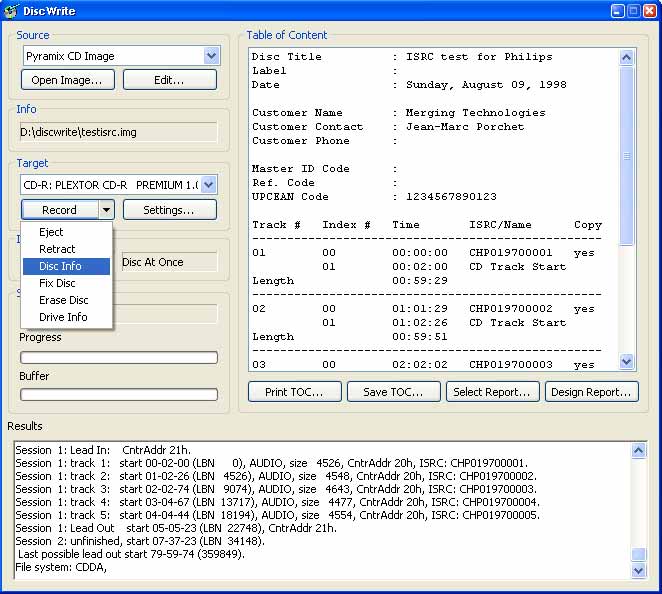Open the Edit dialog for the source

click(169, 80)
